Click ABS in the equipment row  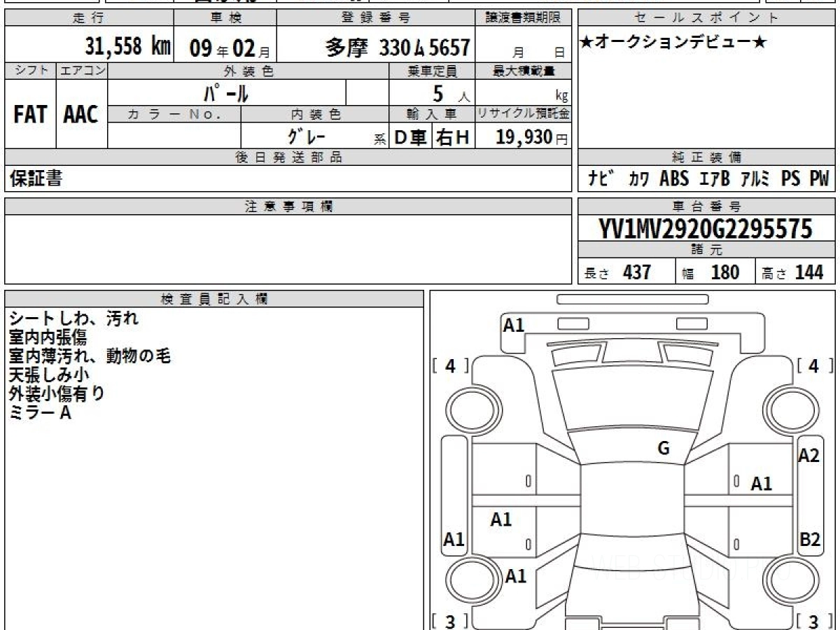pos(674,178)
